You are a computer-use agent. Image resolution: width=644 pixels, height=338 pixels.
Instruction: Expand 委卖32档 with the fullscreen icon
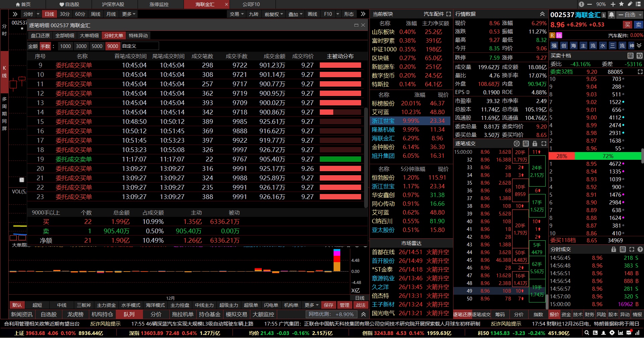pyautogui.click(x=640, y=72)
